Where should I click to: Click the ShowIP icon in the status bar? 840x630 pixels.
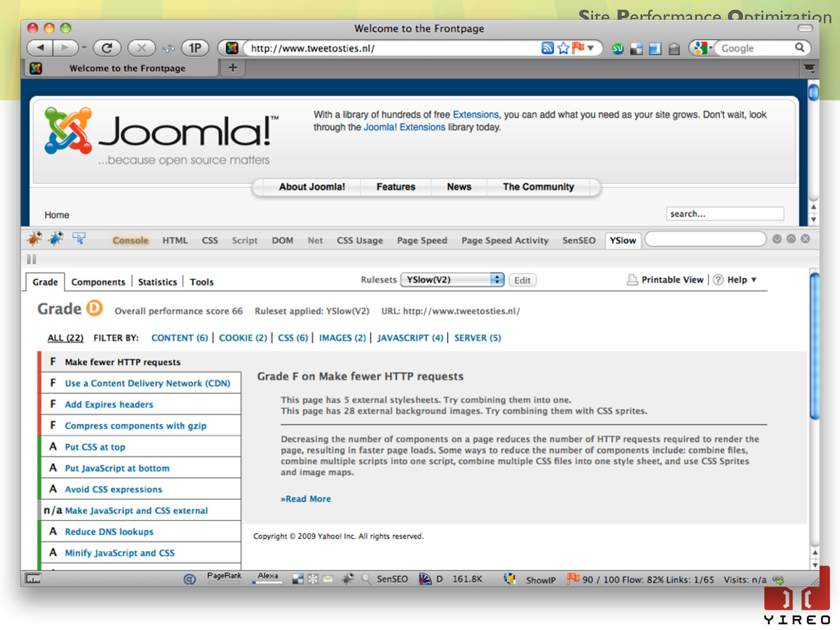click(x=509, y=579)
